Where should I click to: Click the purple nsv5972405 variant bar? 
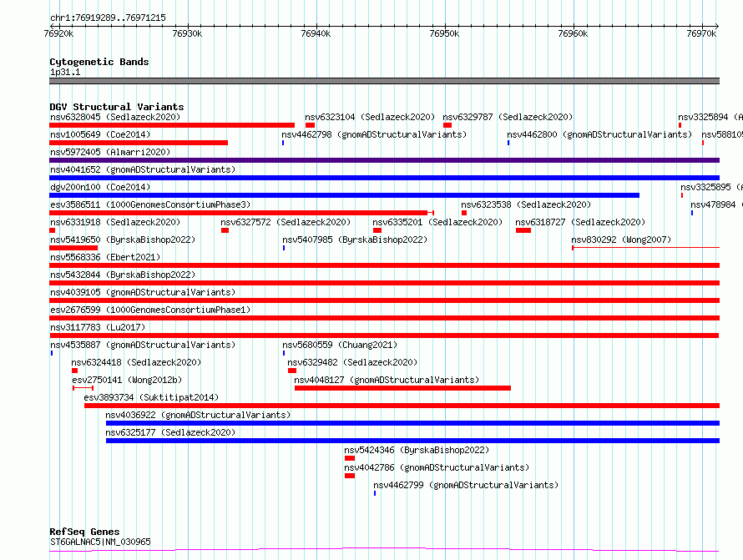click(384, 160)
